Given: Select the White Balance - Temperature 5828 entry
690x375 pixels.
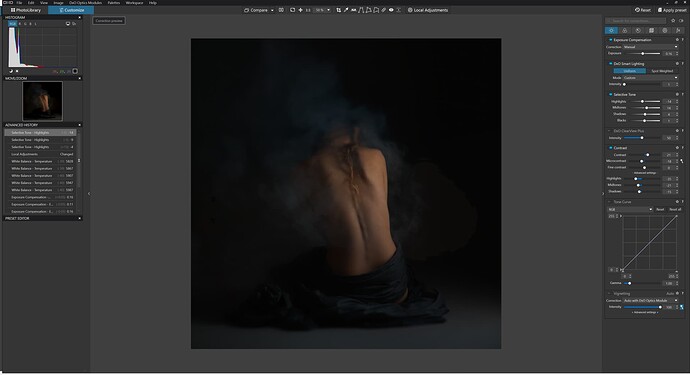Looking at the screenshot, I should tap(40, 162).
